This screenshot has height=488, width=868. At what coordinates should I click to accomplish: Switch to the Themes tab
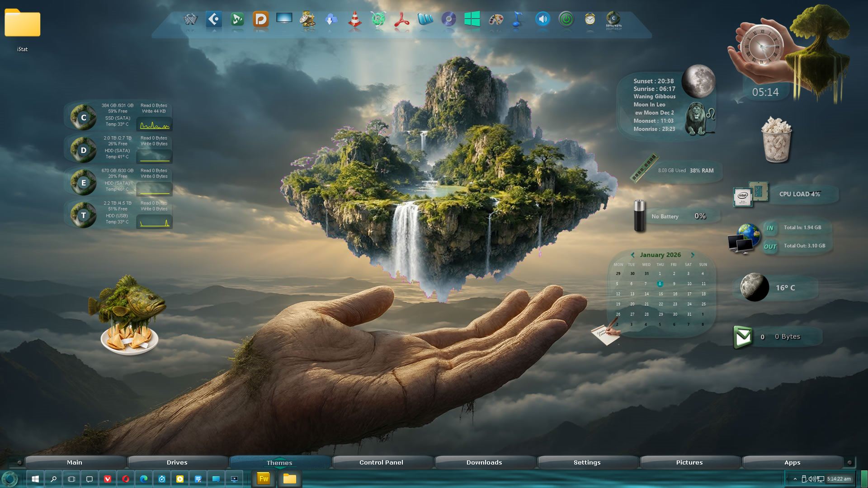[279, 462]
